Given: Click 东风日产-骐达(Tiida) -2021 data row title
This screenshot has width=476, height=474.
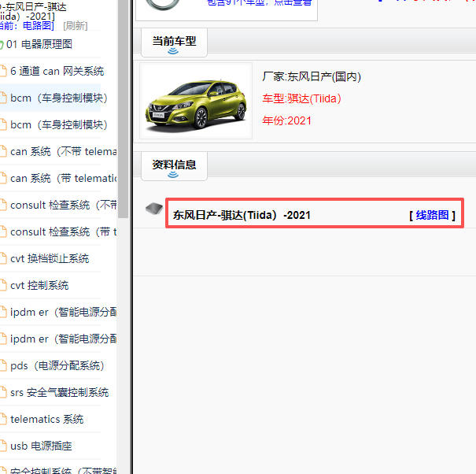Looking at the screenshot, I should coord(242,215).
